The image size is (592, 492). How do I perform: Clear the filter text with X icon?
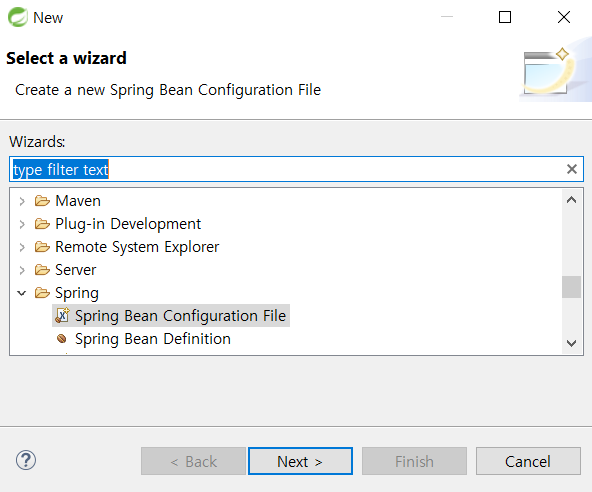pyautogui.click(x=572, y=169)
